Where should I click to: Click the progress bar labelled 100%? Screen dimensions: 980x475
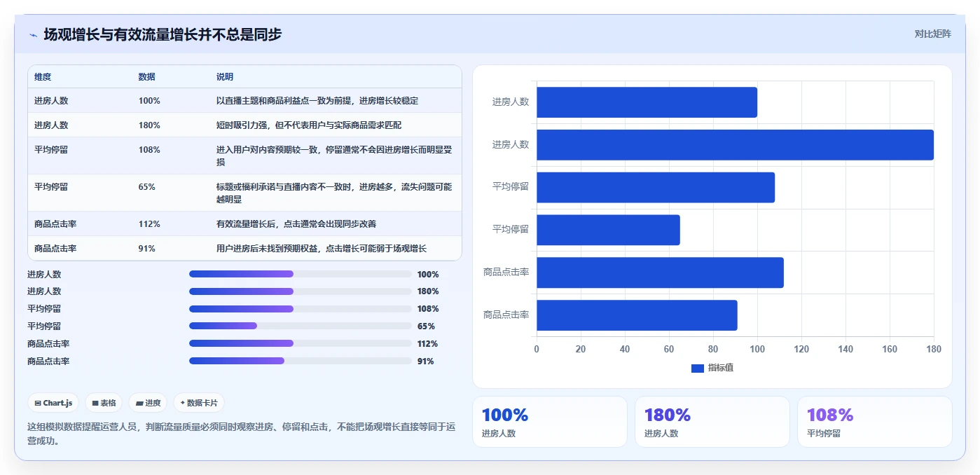pos(300,274)
